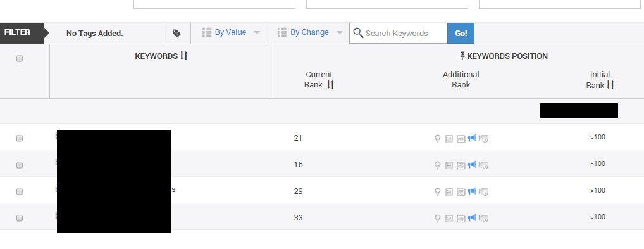Open the By Value dropdown arrow
Image resolution: width=644 pixels, height=249 pixels.
(257, 32)
